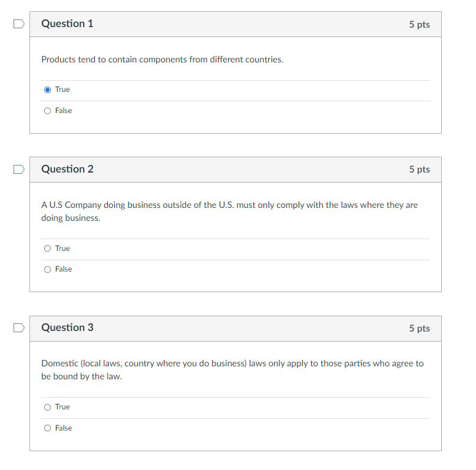Answer True on Question 3
The height and width of the screenshot is (470, 476).
[x=48, y=407]
